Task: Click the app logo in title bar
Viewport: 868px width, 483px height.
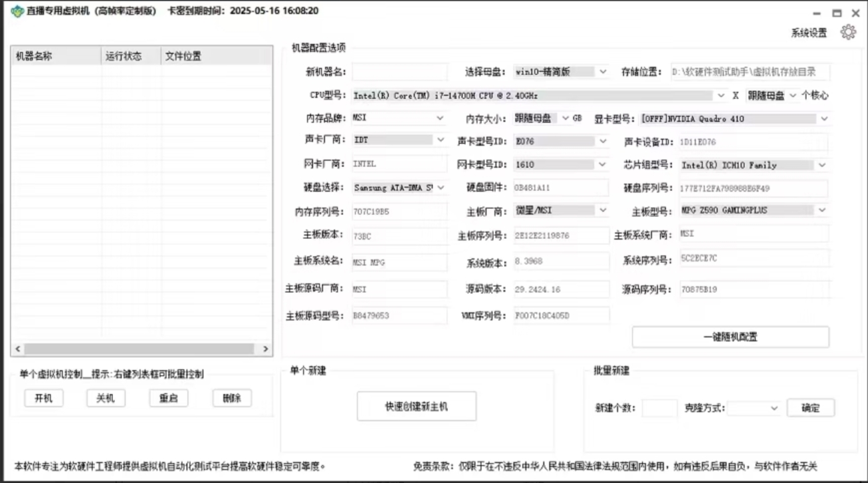Action: click(17, 11)
